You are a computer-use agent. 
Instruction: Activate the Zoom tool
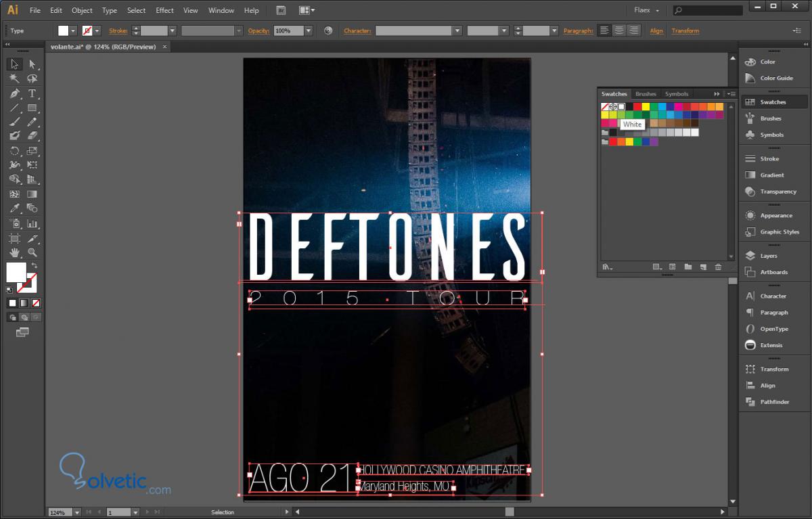coord(32,252)
